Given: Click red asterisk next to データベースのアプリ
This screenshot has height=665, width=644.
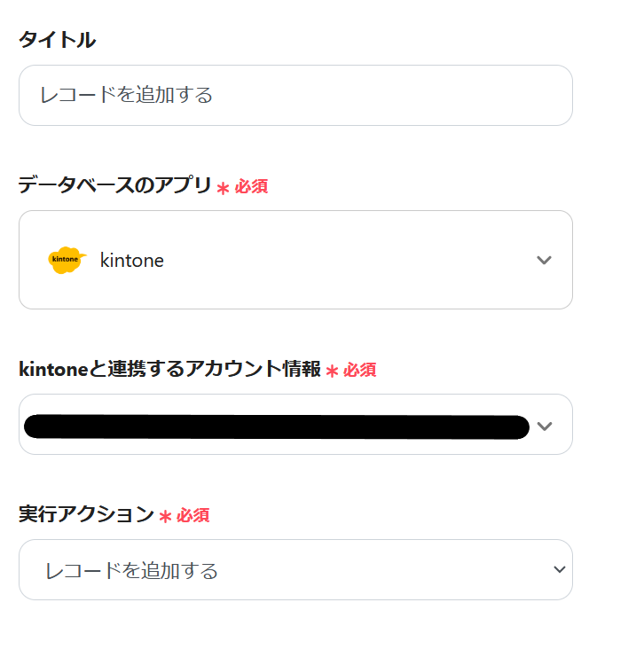Looking at the screenshot, I should tap(223, 188).
